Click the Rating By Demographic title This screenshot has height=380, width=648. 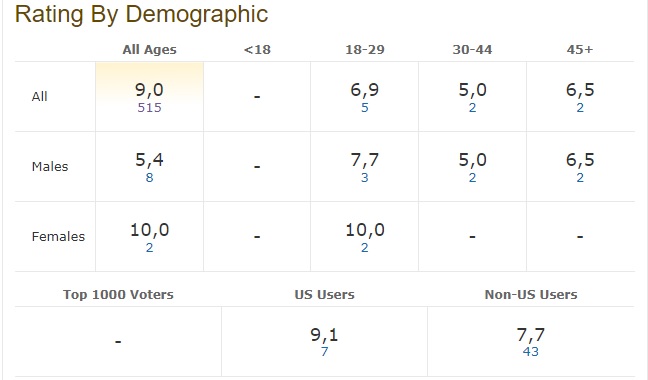click(141, 14)
